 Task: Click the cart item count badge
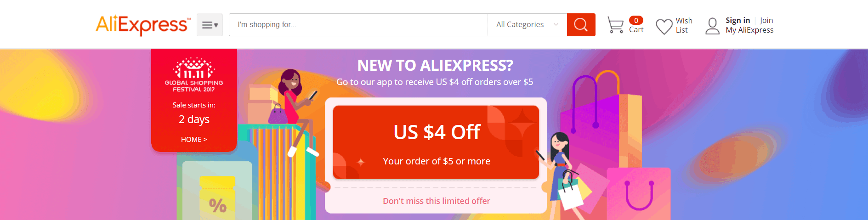point(636,20)
